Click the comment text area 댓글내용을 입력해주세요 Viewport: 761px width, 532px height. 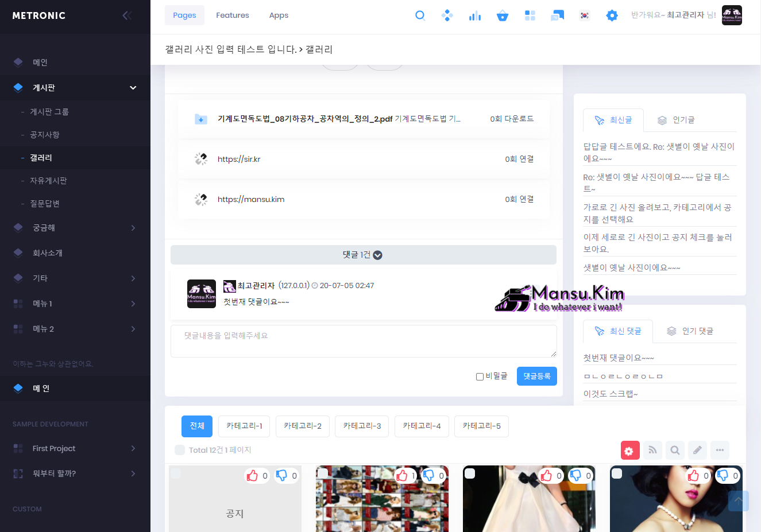click(364, 341)
